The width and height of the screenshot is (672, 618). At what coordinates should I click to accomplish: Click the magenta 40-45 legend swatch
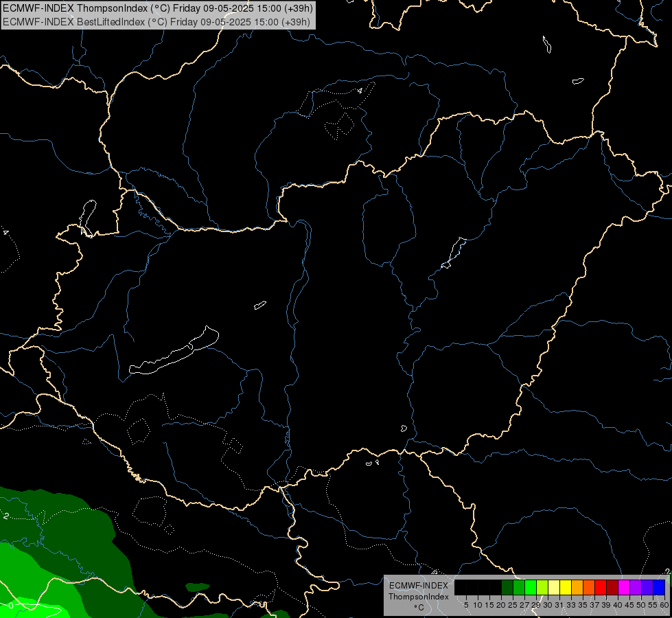[624, 587]
